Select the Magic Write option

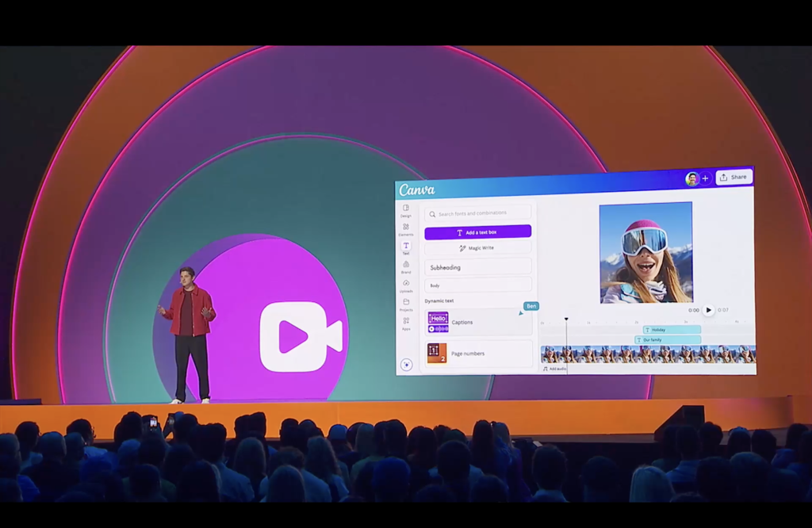pos(477,248)
